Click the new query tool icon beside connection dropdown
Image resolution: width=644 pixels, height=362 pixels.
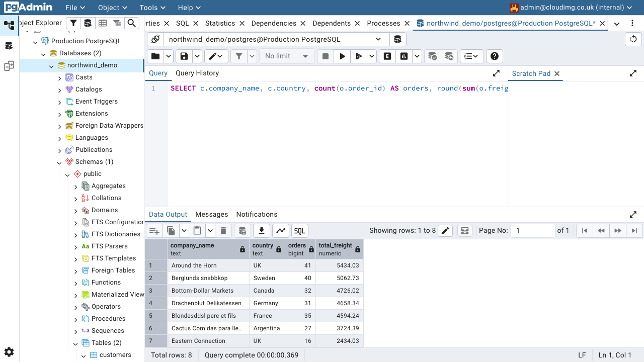pyautogui.click(x=397, y=39)
